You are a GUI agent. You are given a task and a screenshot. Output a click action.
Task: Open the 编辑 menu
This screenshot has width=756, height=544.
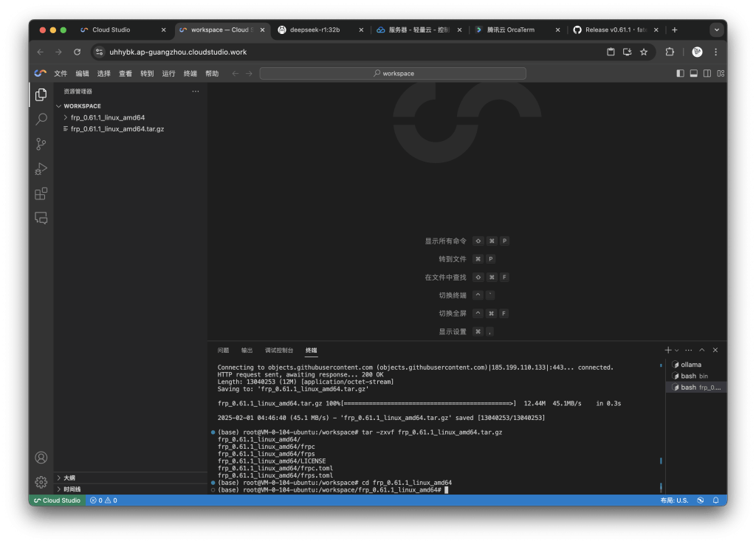click(x=83, y=73)
